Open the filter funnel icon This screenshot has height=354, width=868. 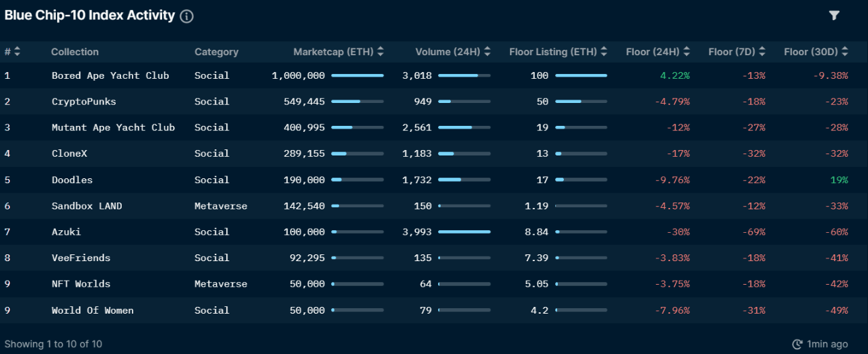coord(834,15)
